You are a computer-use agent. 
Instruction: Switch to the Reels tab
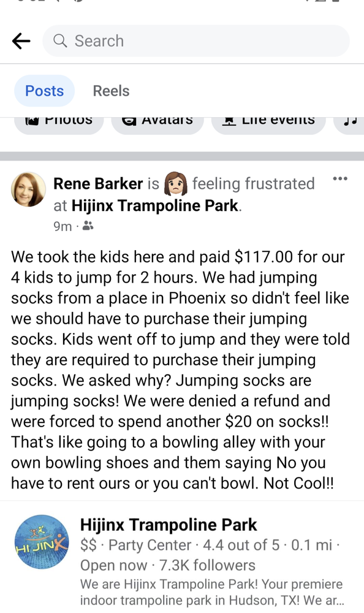coord(111,91)
